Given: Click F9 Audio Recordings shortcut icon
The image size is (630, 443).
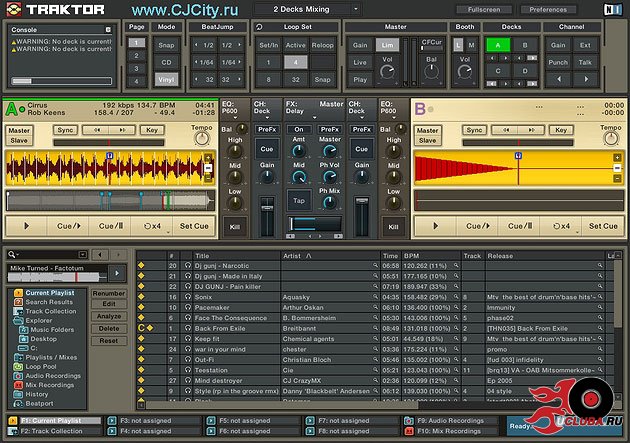Looking at the screenshot, I should click(409, 421).
